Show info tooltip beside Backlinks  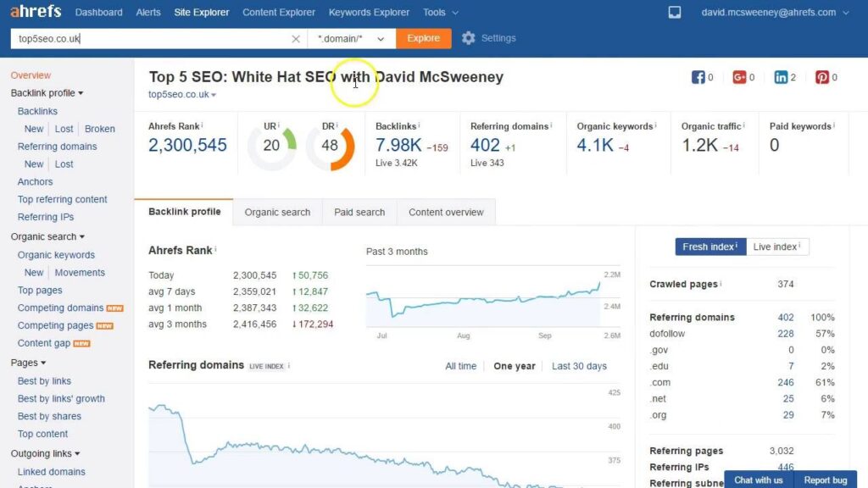[419, 125]
